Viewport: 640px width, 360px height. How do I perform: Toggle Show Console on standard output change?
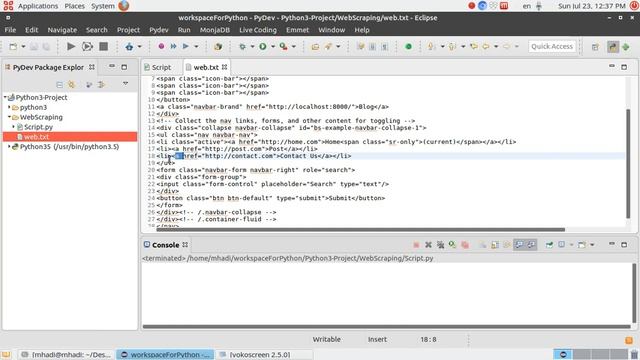point(519,245)
